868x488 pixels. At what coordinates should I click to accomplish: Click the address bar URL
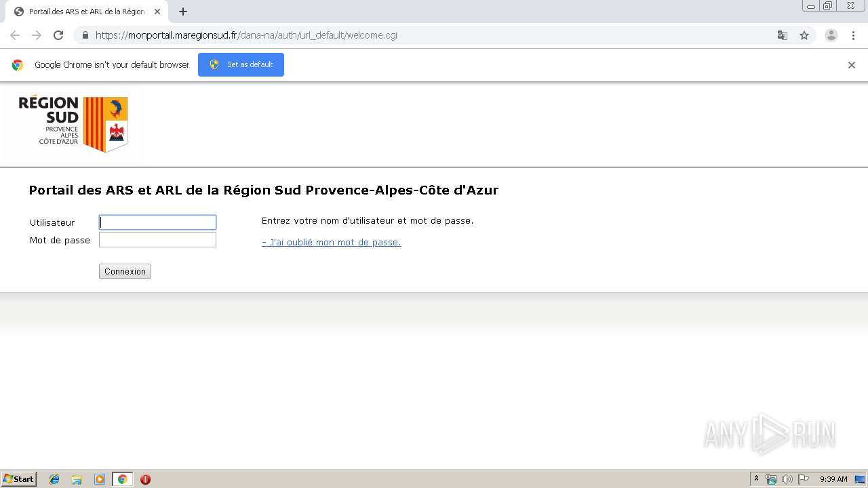(x=246, y=35)
